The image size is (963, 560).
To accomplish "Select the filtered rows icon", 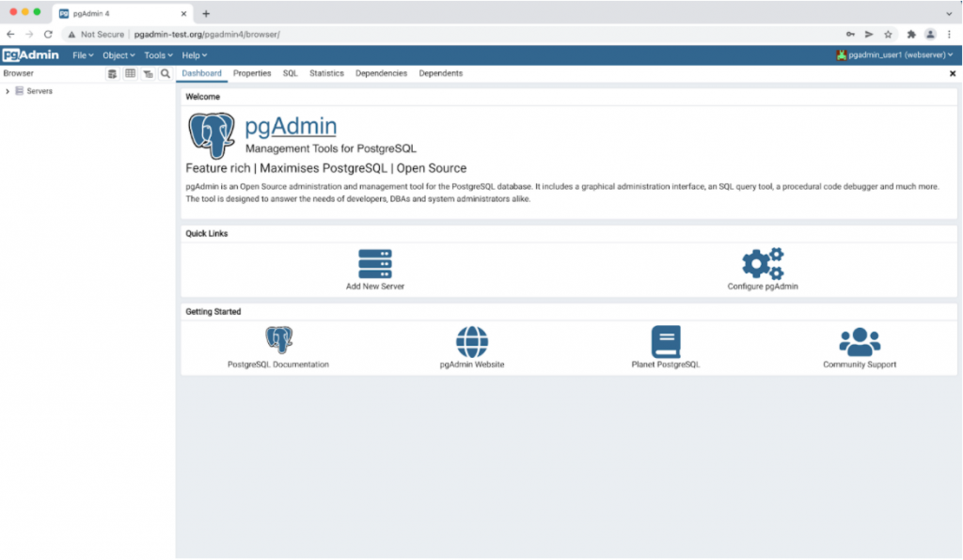I will pos(148,73).
